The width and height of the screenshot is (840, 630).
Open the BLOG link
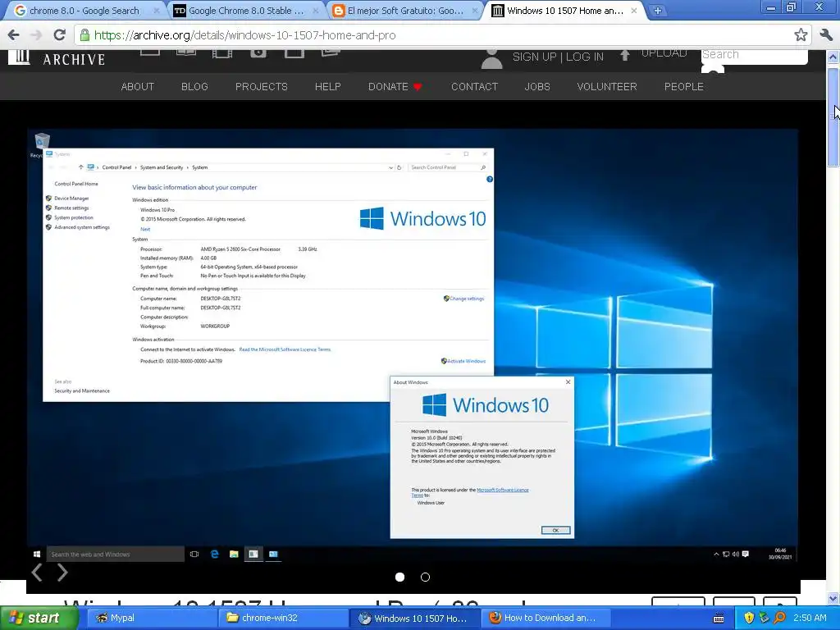(194, 87)
